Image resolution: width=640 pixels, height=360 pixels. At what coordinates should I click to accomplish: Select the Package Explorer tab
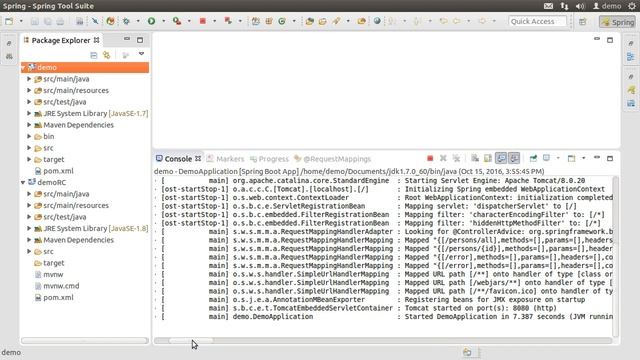[x=61, y=40]
